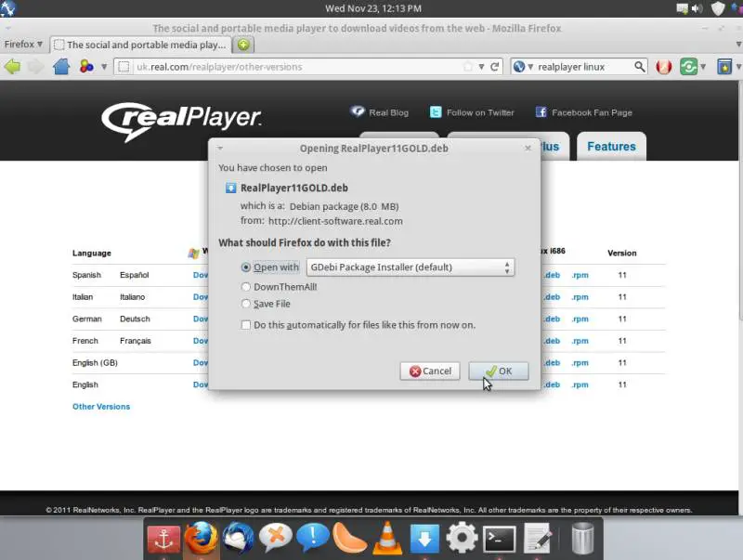Click the volume speaker icon in the top panel
This screenshot has height=560, width=743.
(697, 8)
